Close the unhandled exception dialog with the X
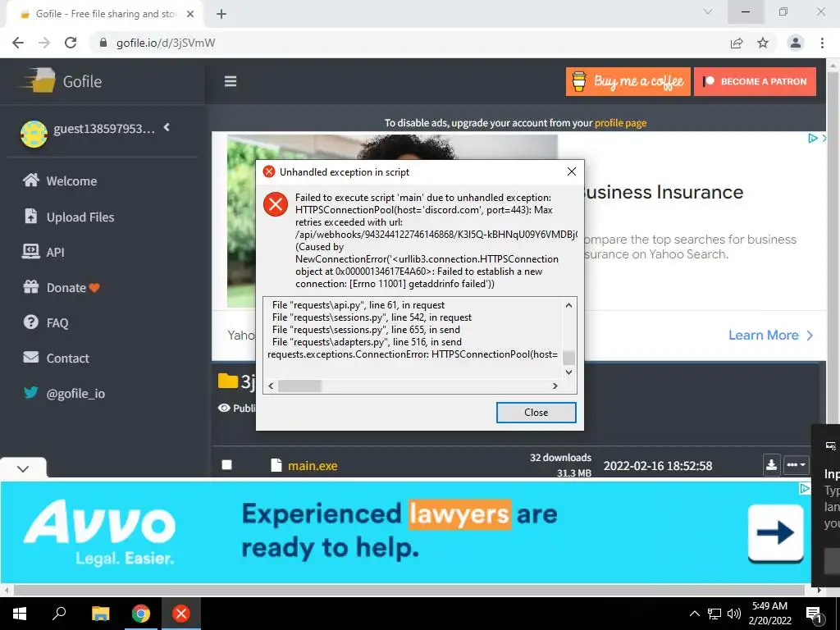This screenshot has width=840, height=630. click(x=572, y=171)
